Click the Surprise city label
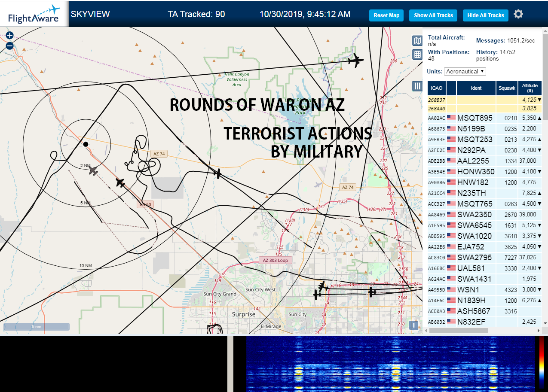 coord(243,314)
